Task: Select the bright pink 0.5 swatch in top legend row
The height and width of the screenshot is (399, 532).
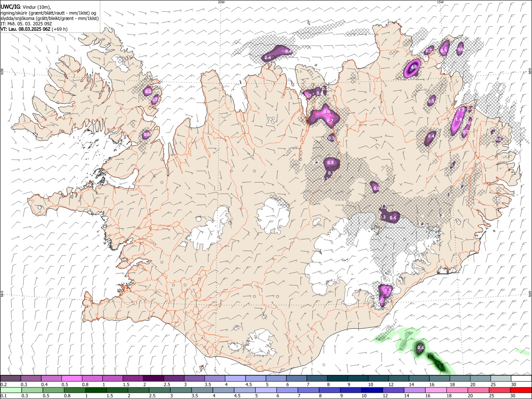Action: pos(71,379)
